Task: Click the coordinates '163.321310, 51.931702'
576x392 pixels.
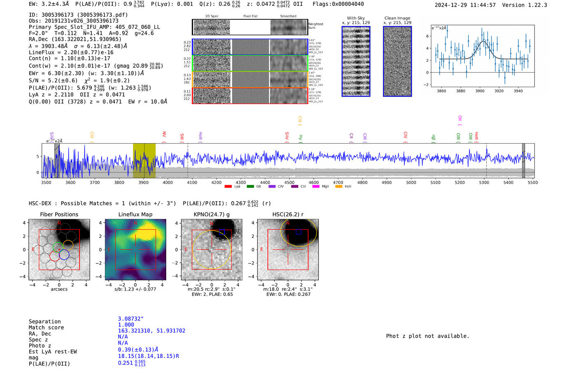Action: pyautogui.click(x=151, y=331)
